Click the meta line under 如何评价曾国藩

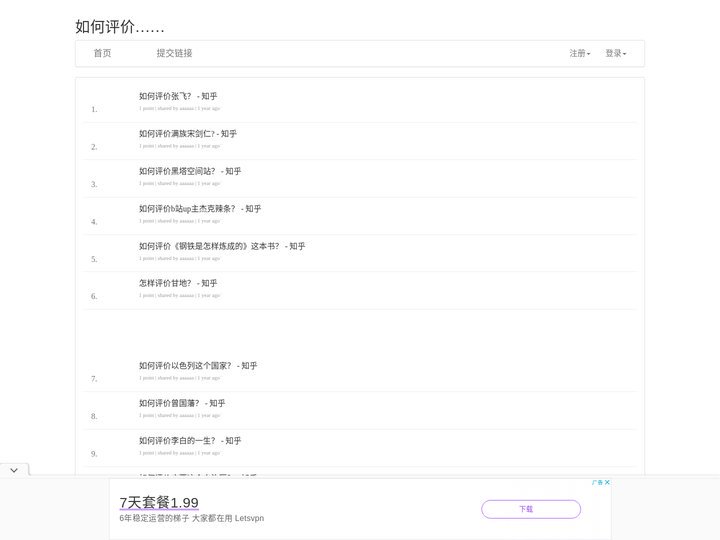(x=180, y=415)
